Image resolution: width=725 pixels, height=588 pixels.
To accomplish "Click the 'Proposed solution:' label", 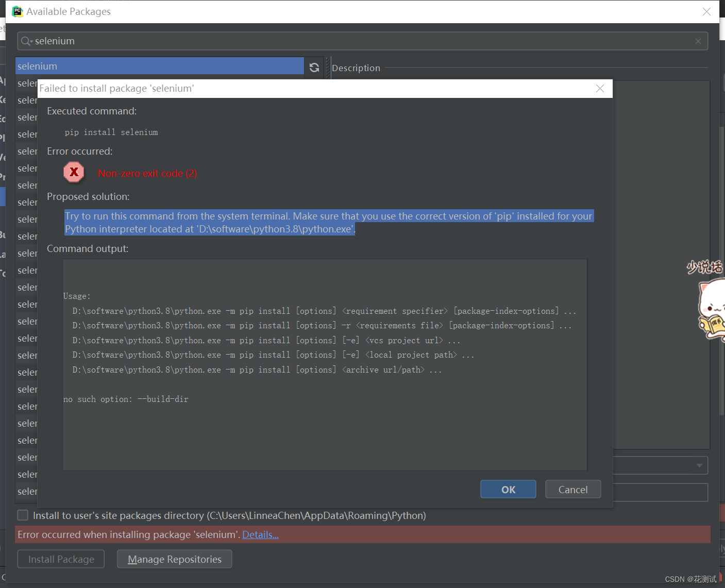I will coord(88,196).
